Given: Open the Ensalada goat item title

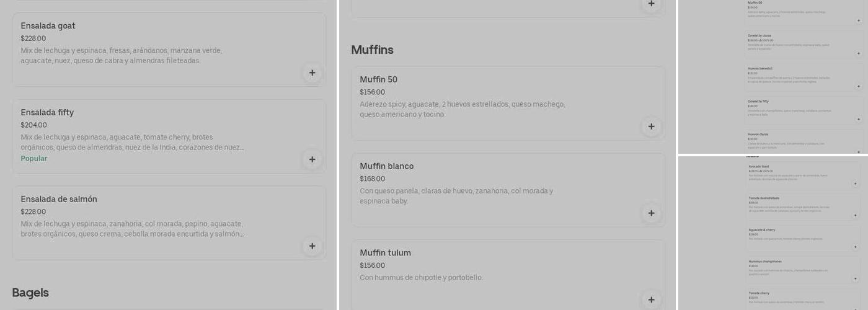Looking at the screenshot, I should coord(48,26).
